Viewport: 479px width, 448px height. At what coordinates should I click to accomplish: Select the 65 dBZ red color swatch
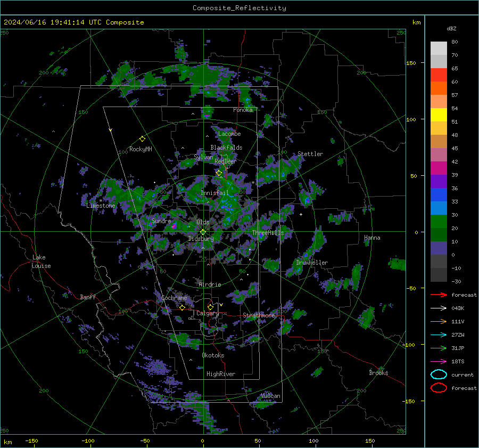coord(439,75)
